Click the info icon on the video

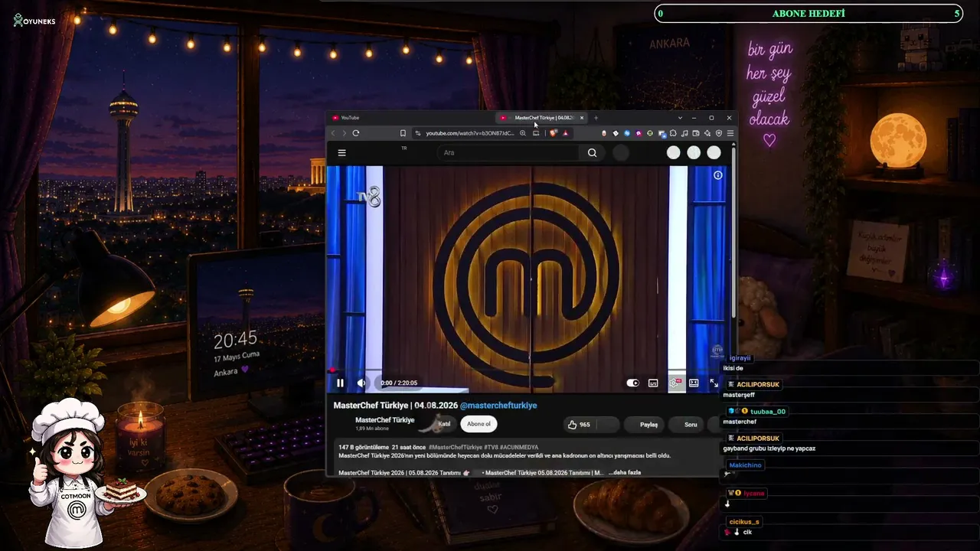tap(718, 175)
